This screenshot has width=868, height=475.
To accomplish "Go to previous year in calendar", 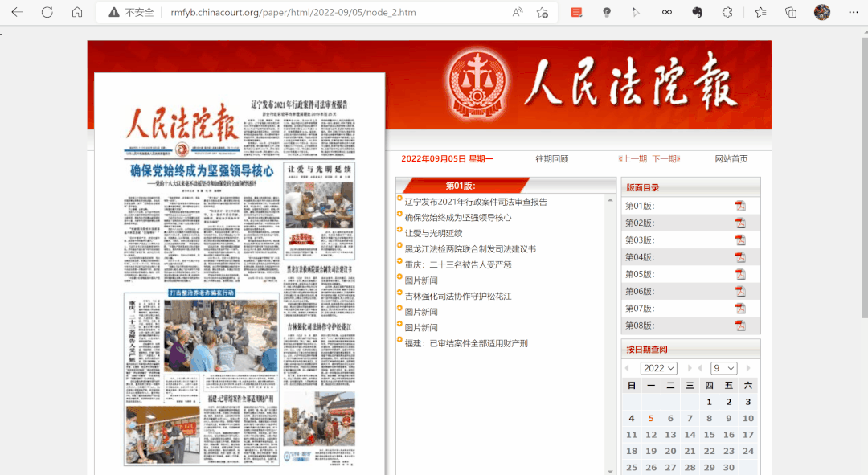I will pyautogui.click(x=627, y=368).
